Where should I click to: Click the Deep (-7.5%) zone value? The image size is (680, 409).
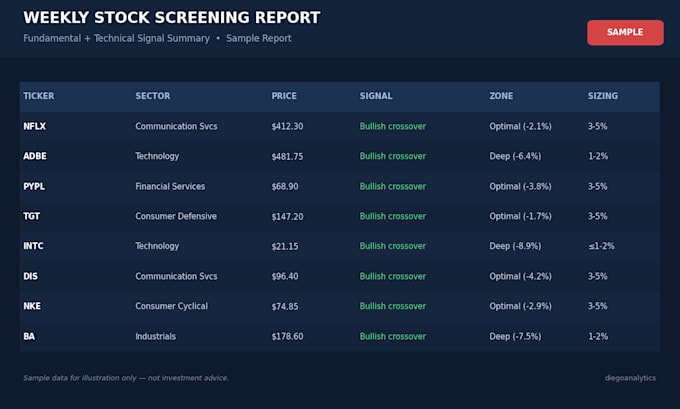(x=516, y=337)
